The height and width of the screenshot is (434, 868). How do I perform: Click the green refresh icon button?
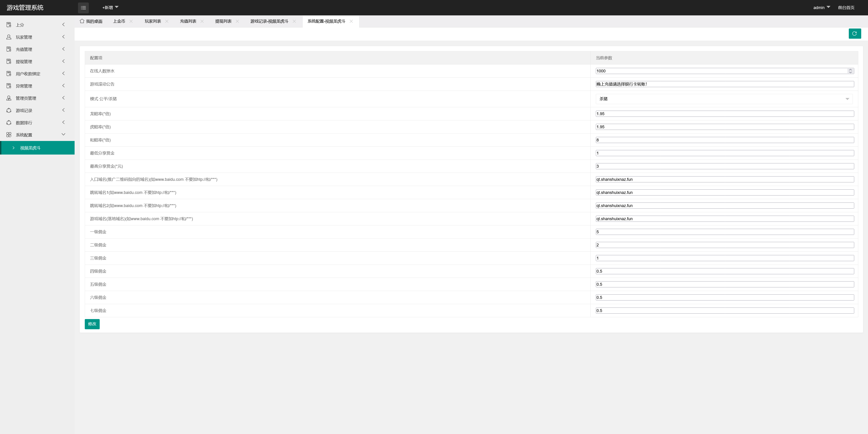click(854, 33)
